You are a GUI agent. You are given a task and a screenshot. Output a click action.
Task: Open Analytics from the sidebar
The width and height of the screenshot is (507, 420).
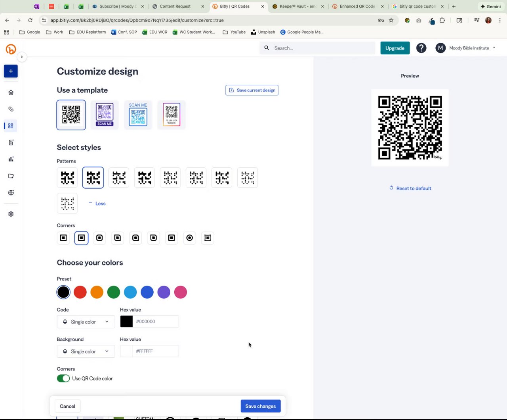click(x=11, y=159)
